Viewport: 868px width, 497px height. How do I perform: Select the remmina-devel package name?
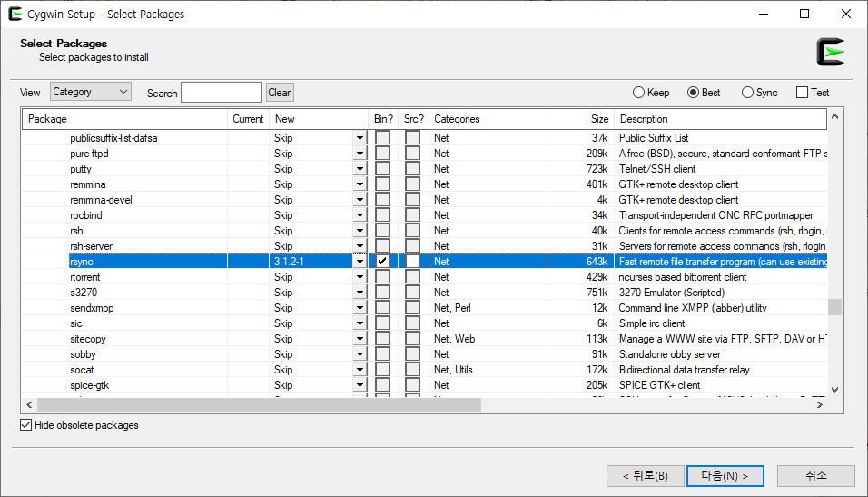coord(102,200)
